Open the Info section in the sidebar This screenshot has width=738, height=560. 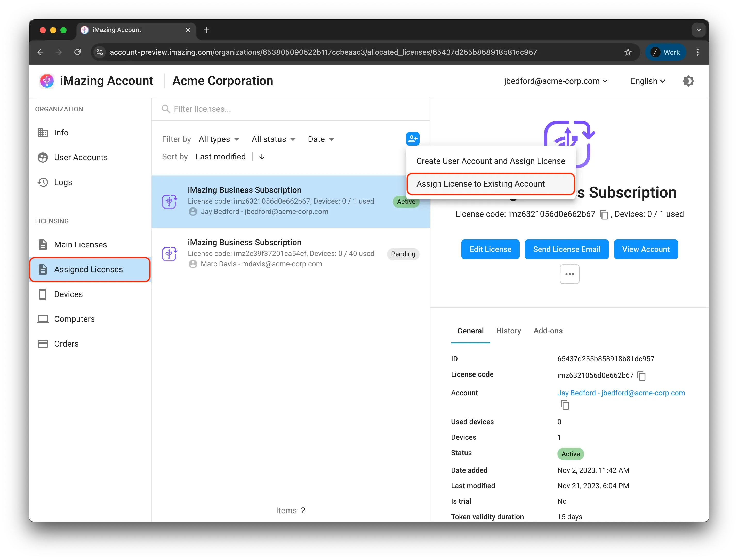click(x=61, y=132)
